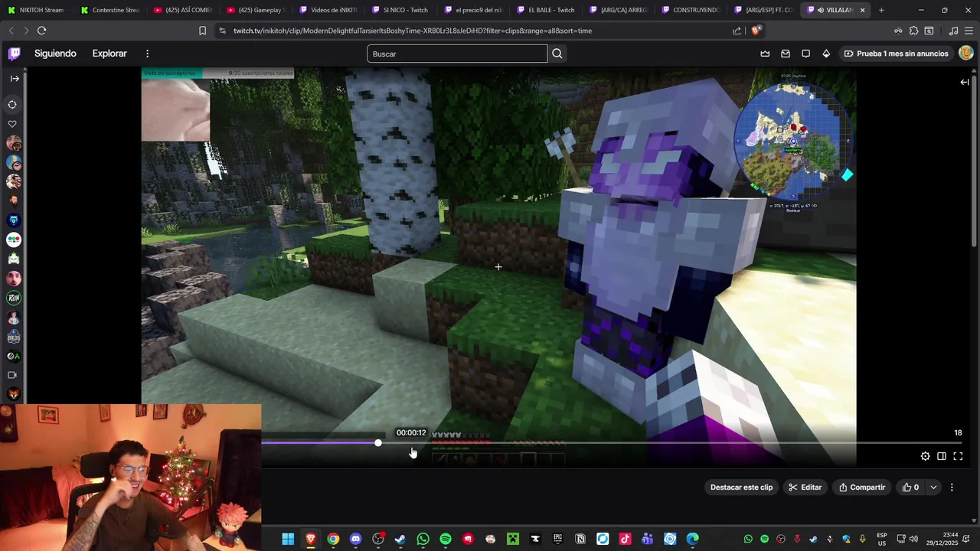
Task: Toggle system volume speaker icon
Action: pos(913,539)
